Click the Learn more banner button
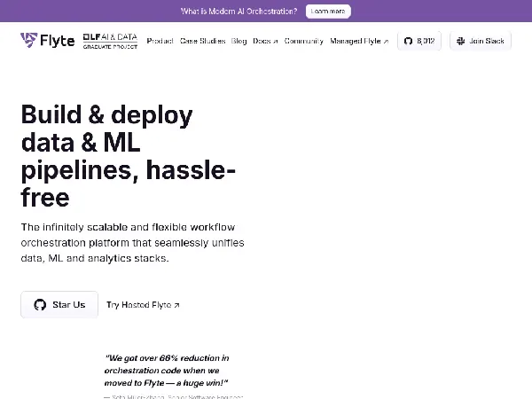 point(328,12)
